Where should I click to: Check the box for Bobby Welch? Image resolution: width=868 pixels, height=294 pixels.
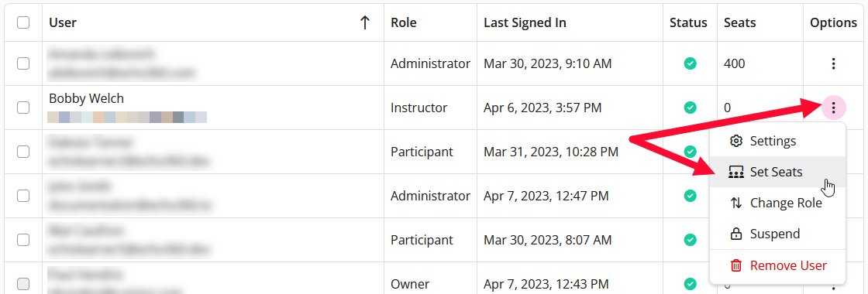coord(23,108)
